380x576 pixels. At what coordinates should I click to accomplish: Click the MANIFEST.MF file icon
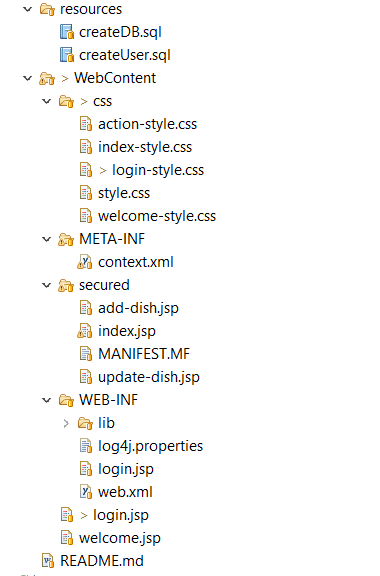pyautogui.click(x=86, y=354)
